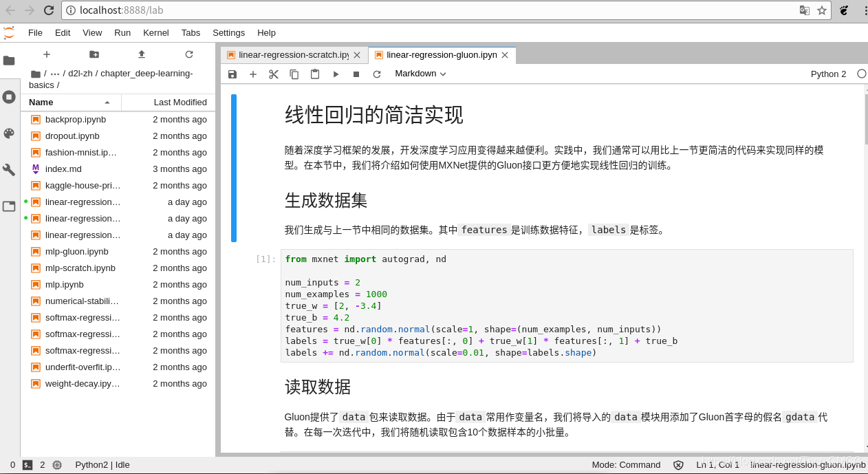Open the Edit menu
Viewport: 868px width, 474px height.
pyautogui.click(x=63, y=32)
